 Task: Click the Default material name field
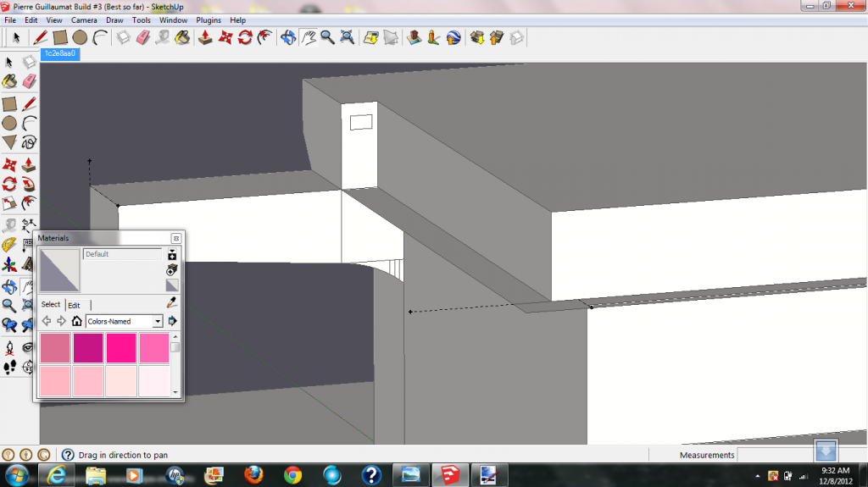click(x=123, y=254)
